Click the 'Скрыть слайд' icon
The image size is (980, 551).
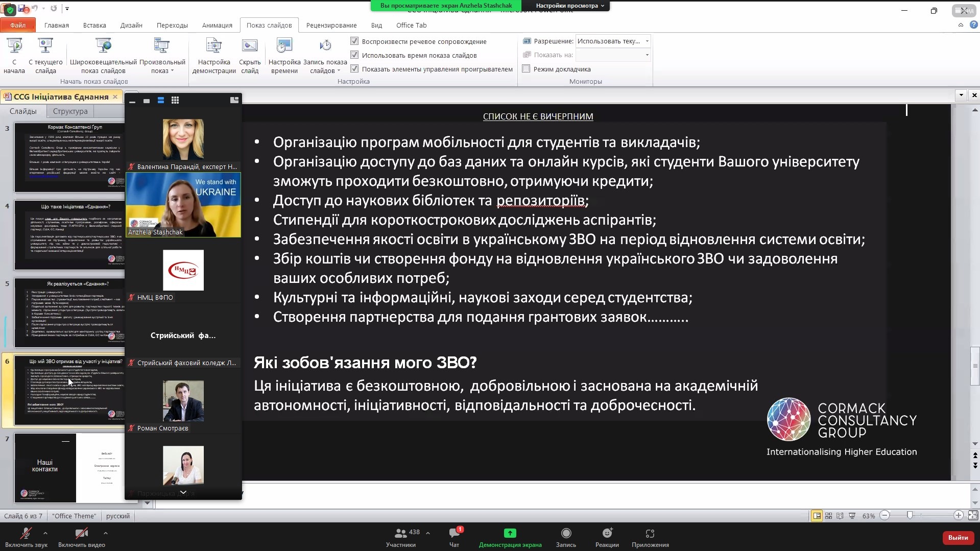click(250, 47)
